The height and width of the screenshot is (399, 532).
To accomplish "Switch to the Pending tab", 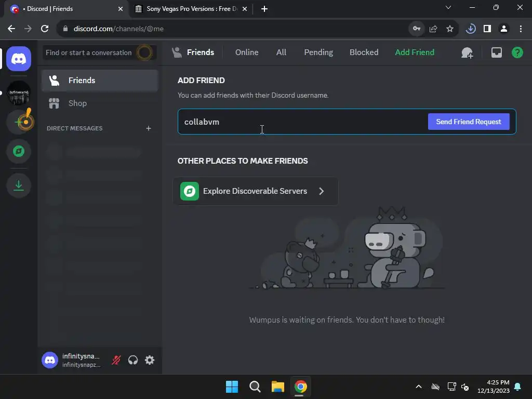I will [318, 52].
